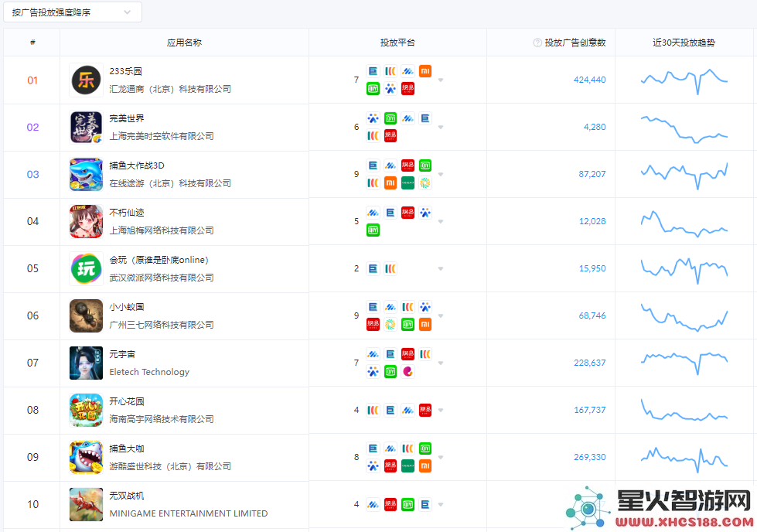Expand platform list for 捕鱼大咖

click(440, 457)
